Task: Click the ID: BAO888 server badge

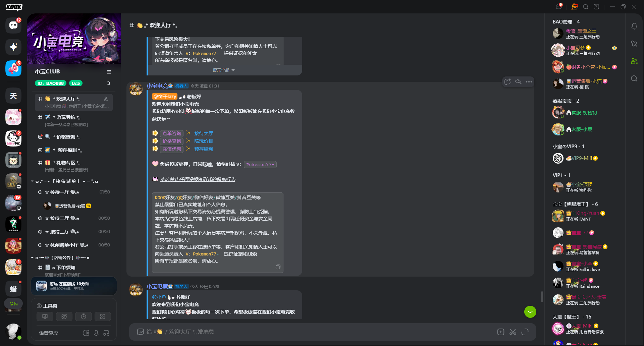Action: pyautogui.click(x=51, y=83)
